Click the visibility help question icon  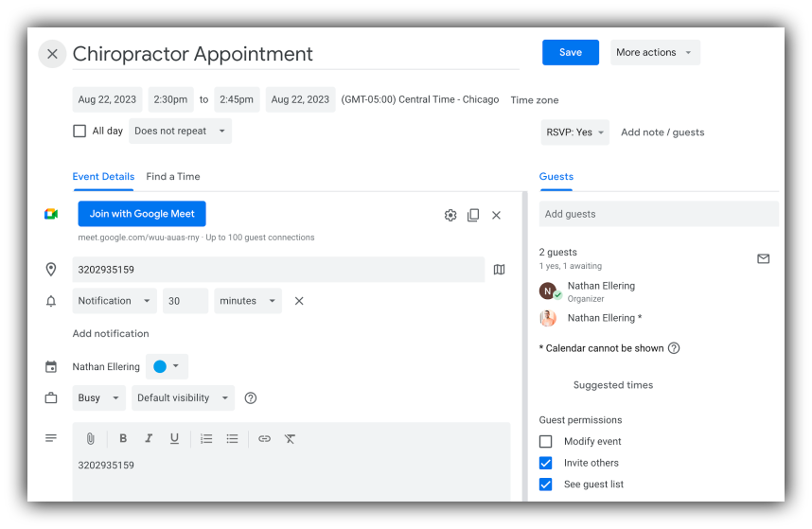pos(251,398)
